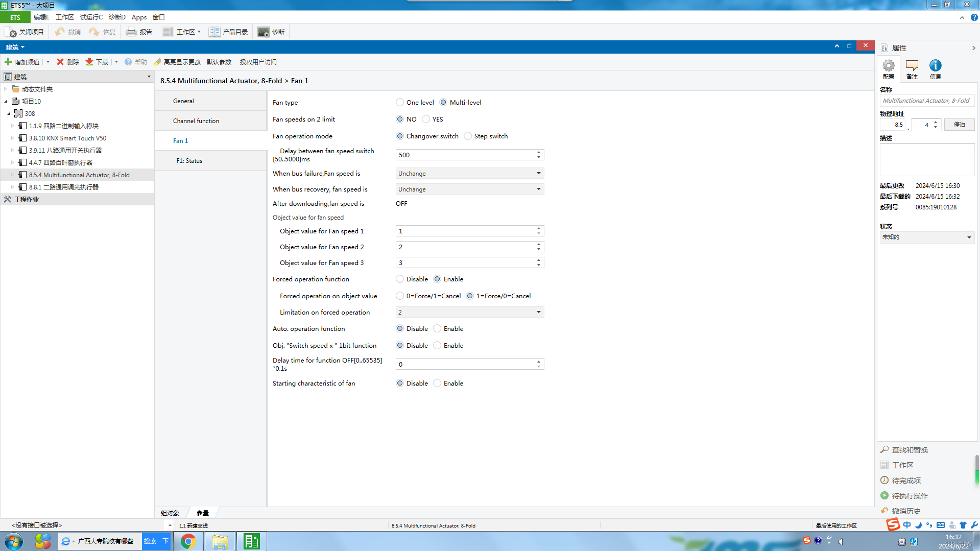The height and width of the screenshot is (551, 980).
Task: Open Limitation on forced operation dropdown
Action: coord(469,313)
